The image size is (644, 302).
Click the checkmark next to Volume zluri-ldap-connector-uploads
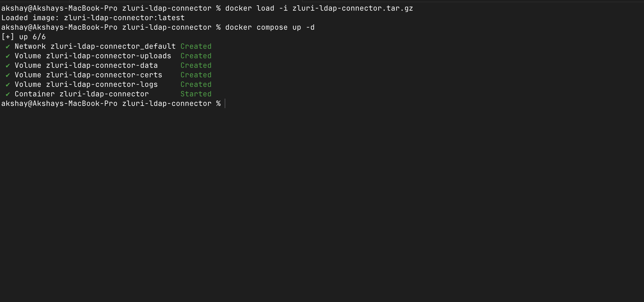[x=8, y=56]
